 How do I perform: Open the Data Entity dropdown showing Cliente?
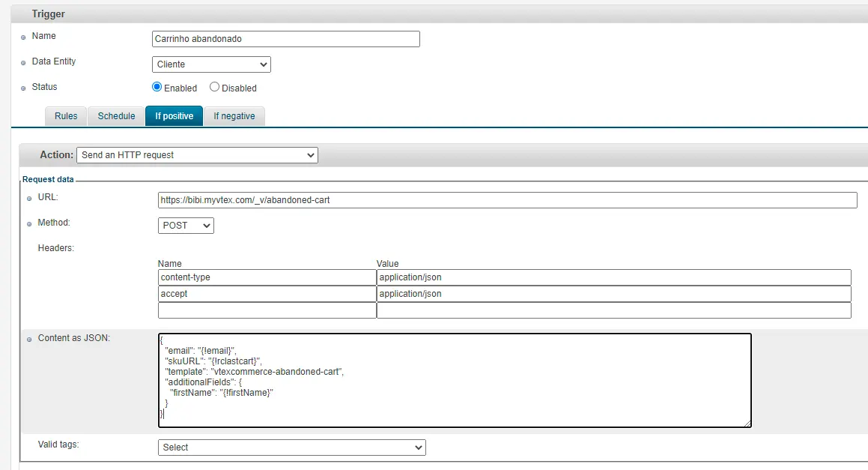211,64
